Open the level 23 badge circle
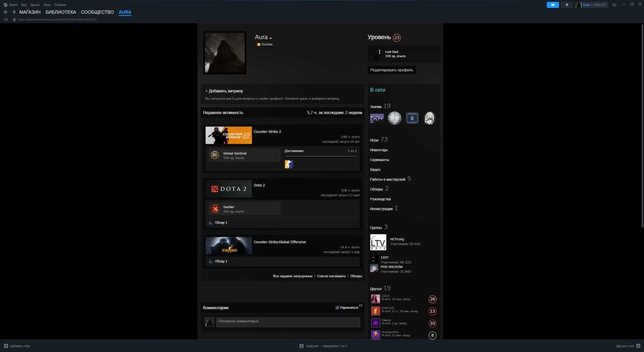The image size is (644, 352). tap(396, 38)
